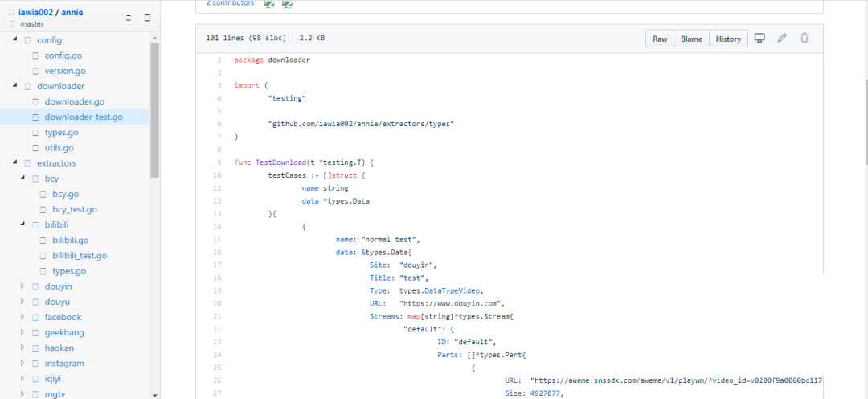Viewport: 868px width, 399px height.
Task: Open the Raw file view
Action: tap(660, 39)
